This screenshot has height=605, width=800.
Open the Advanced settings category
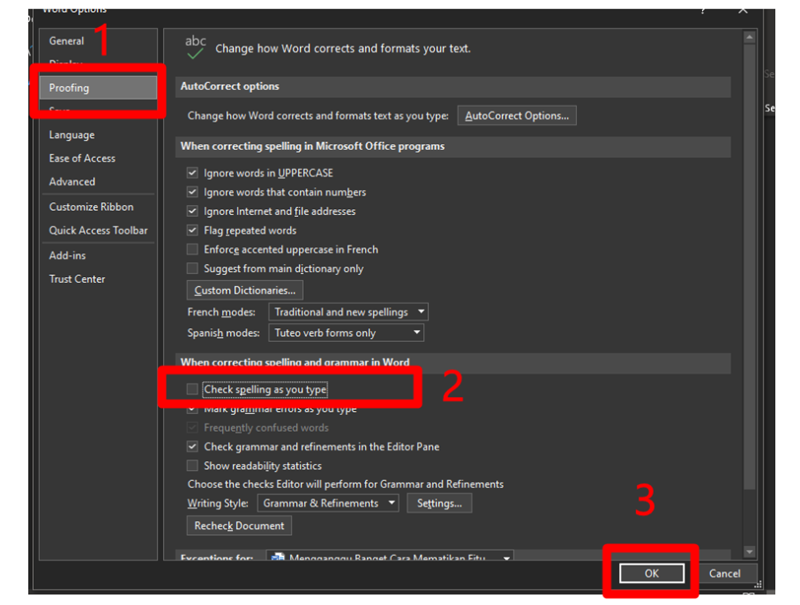(x=72, y=182)
